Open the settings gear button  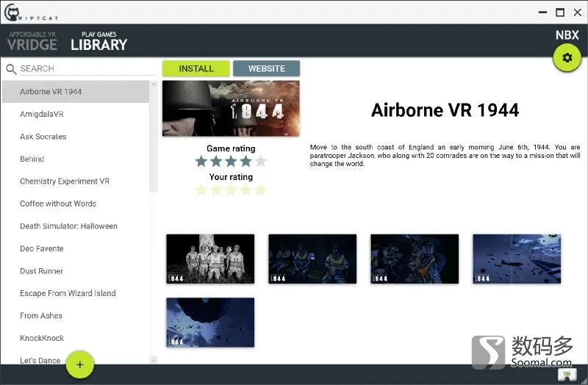[x=567, y=57]
